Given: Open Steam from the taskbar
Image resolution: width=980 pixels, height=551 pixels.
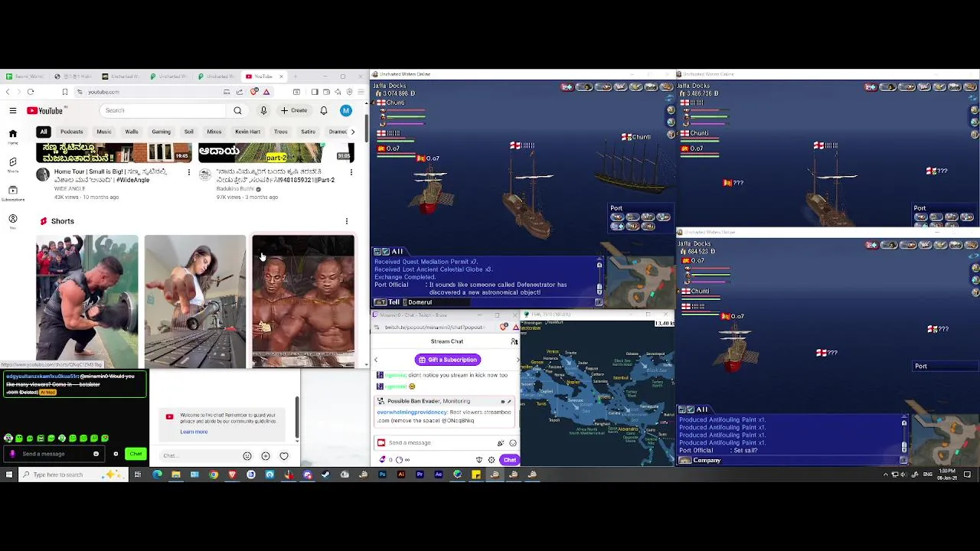Looking at the screenshot, I should 326,474.
